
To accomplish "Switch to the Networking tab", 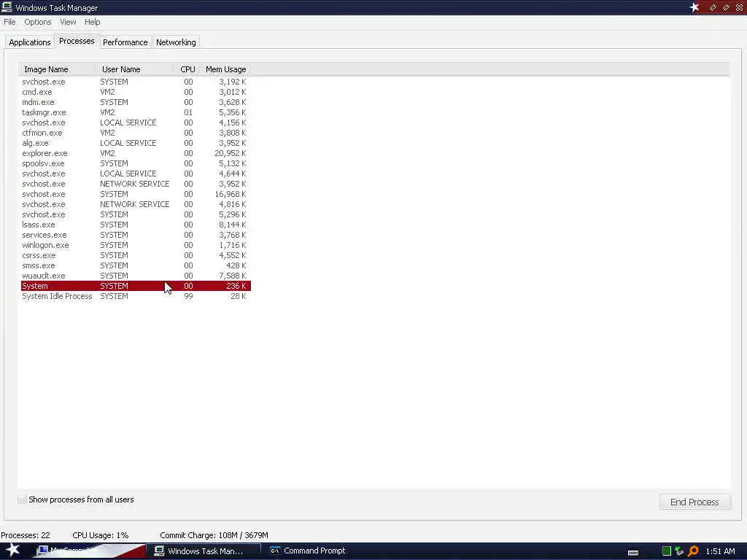I will click(176, 42).
